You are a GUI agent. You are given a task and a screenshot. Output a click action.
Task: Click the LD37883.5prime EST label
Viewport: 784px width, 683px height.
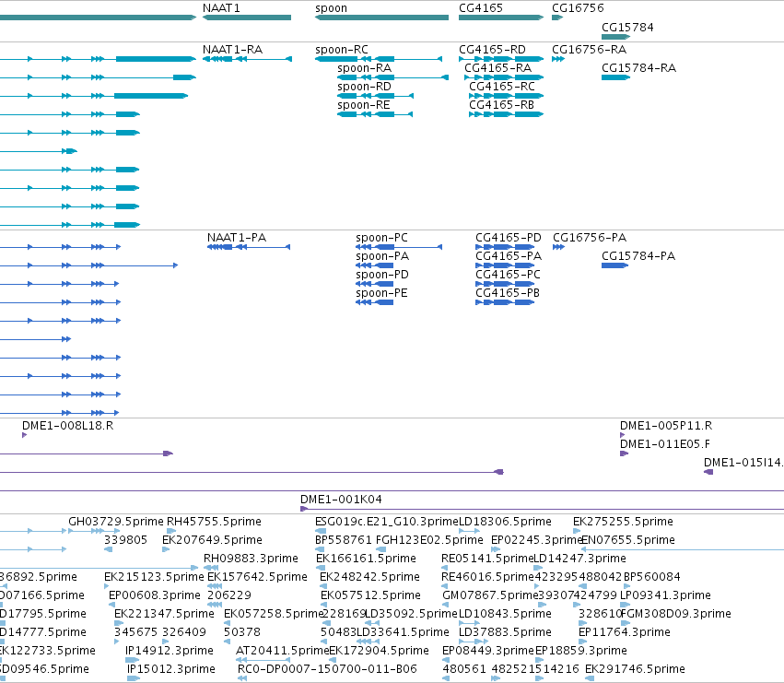pyautogui.click(x=505, y=633)
